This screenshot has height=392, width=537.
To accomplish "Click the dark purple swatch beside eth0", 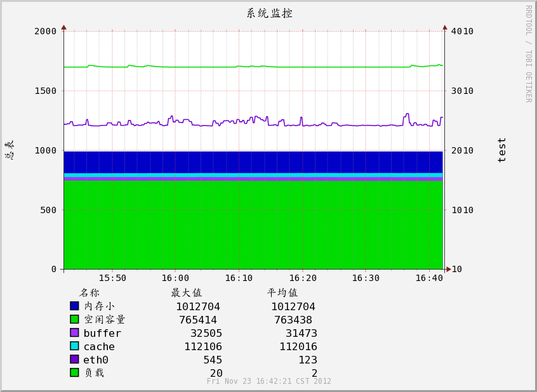I will (74, 359).
